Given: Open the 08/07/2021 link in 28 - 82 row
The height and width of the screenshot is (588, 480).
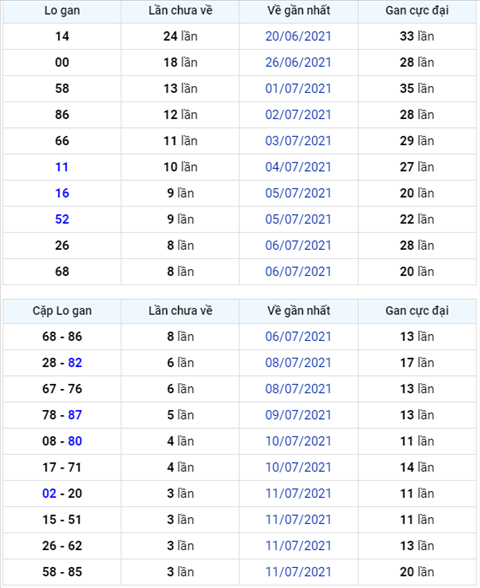Looking at the screenshot, I should point(298,363).
